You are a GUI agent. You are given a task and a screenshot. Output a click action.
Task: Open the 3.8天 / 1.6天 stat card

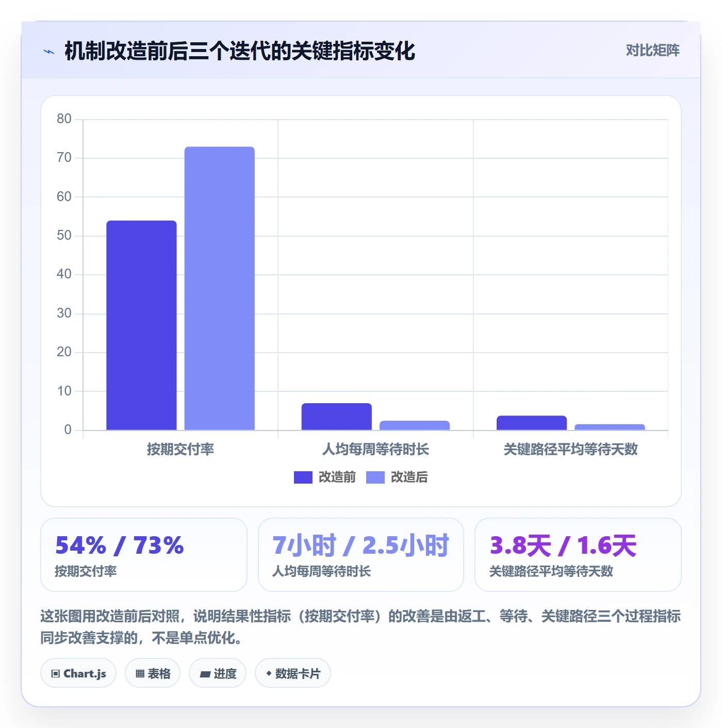[578, 555]
